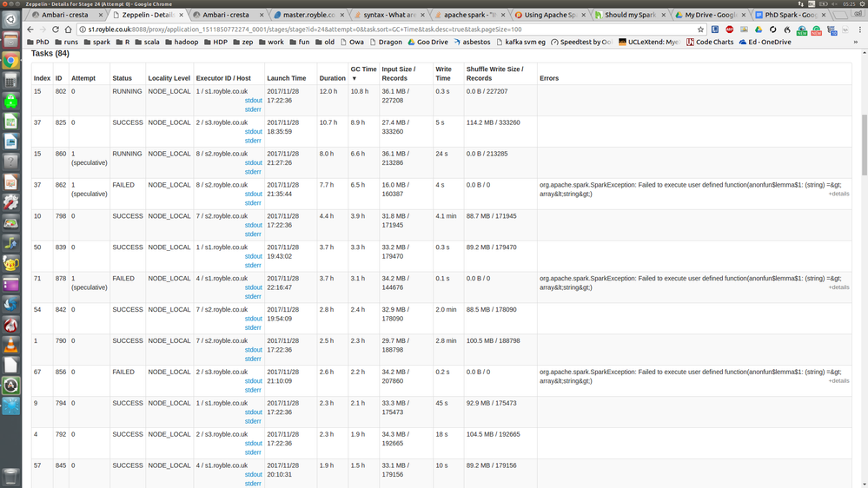868x488 pixels.
Task: Open Ubuntu dash from launcher
Action: pyautogui.click(x=10, y=19)
